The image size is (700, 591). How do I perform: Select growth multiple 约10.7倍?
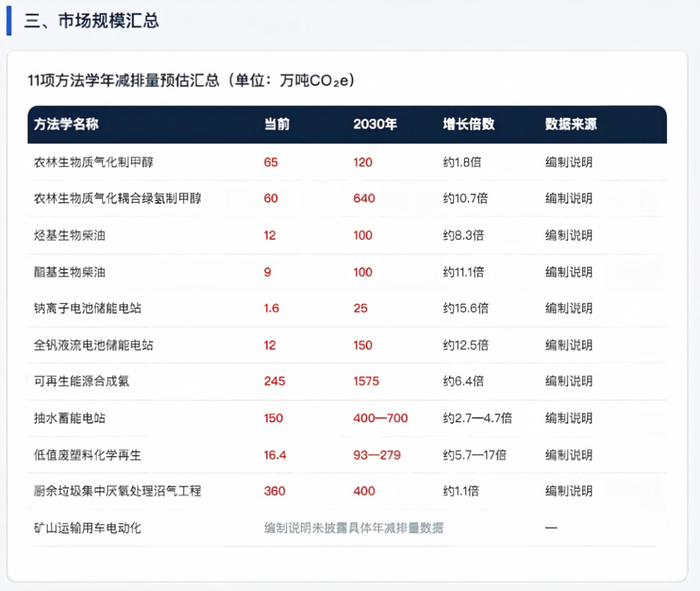465,198
